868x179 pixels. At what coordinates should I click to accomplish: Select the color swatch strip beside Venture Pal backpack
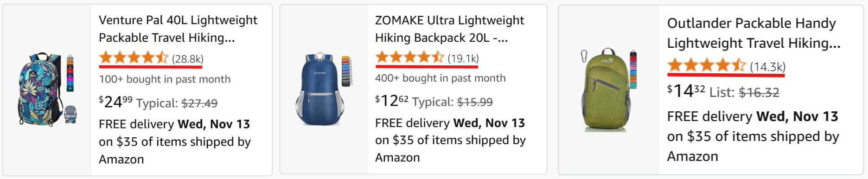tap(70, 73)
